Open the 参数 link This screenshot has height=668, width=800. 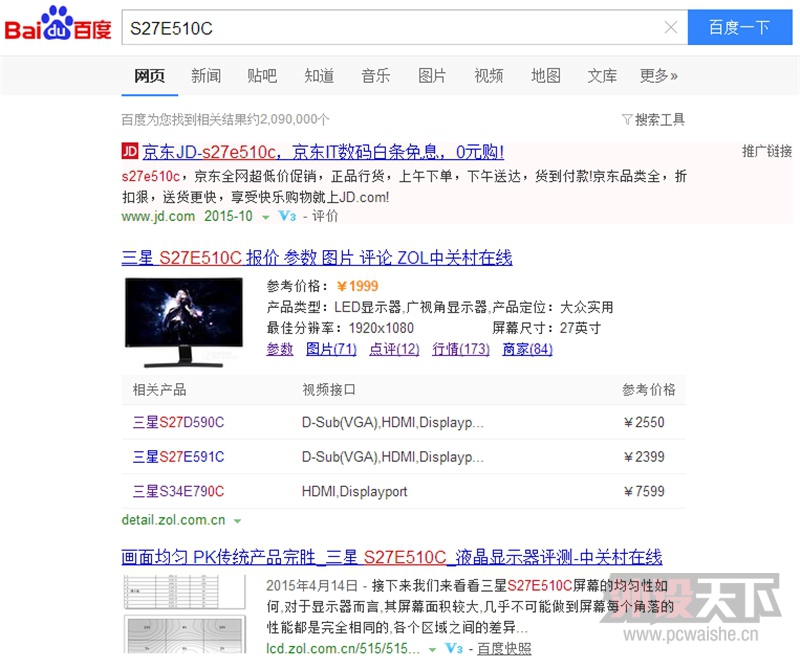pos(280,349)
